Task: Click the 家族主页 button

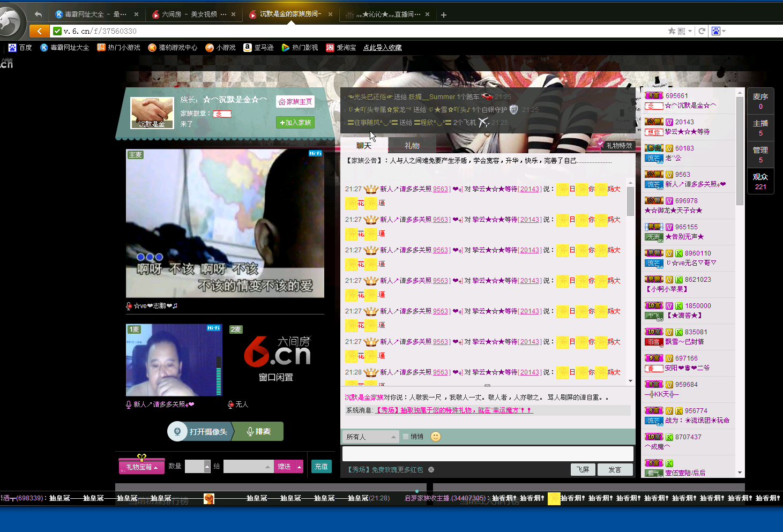Action: pos(295,102)
